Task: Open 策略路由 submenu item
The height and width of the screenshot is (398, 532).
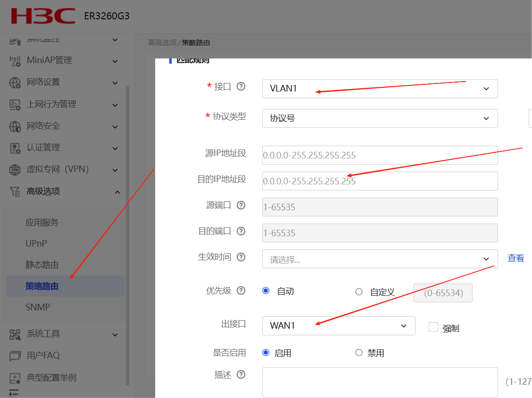Action: [66, 286]
